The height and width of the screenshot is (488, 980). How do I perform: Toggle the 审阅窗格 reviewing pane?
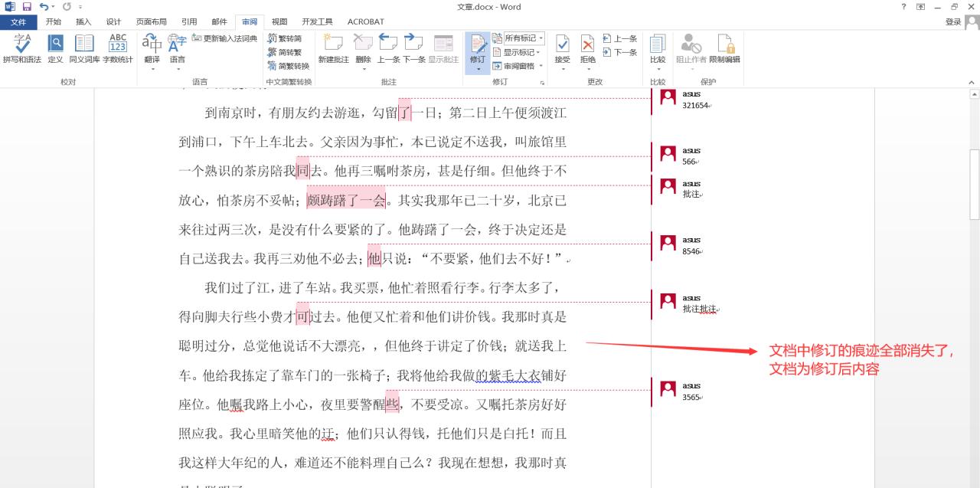point(513,66)
